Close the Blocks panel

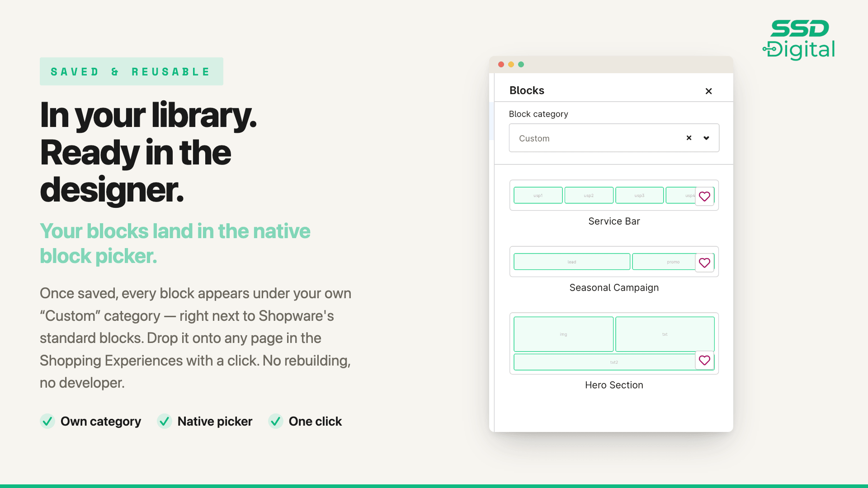[708, 91]
